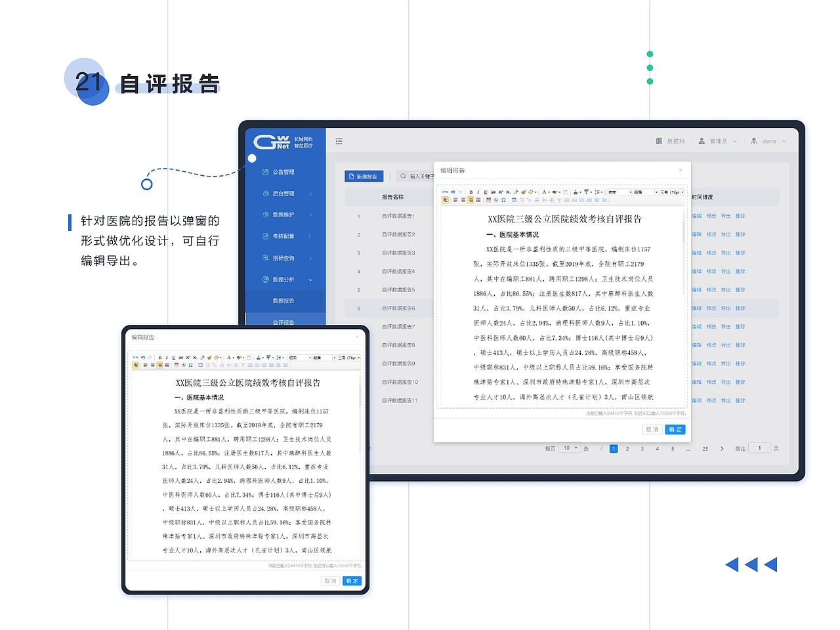Click the vertical scrollbar of the dashboard editor document
Image resolution: width=840 pixels, height=630 pixels.
point(684,253)
